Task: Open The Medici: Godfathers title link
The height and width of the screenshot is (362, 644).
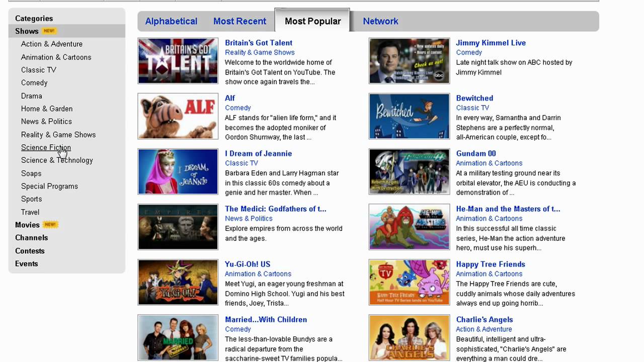Action: tap(275, 209)
